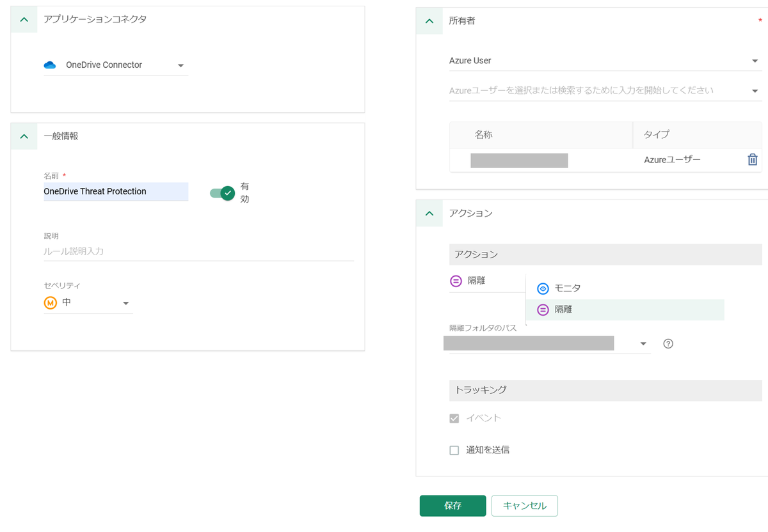Click the 保存 save button
The image size is (768, 532).
[452, 506]
